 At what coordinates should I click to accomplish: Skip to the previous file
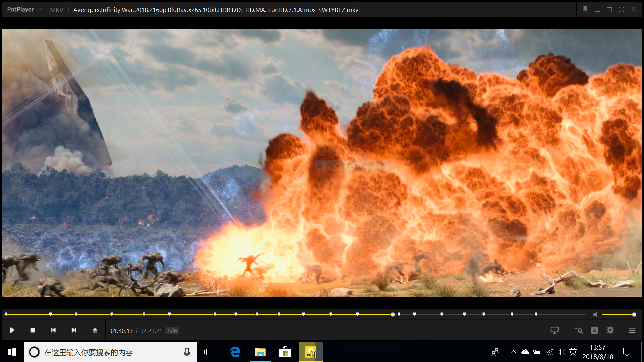pos(53,330)
